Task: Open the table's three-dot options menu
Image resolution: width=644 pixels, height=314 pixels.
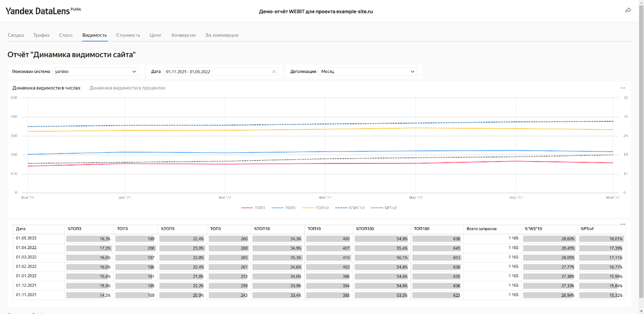Action: [x=623, y=224]
